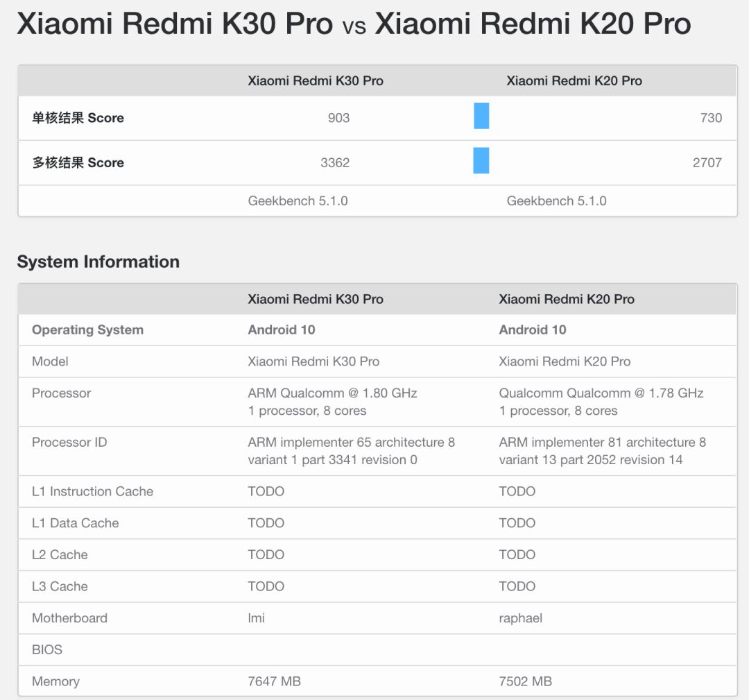The height and width of the screenshot is (700, 749).
Task: Click the K20 Pro header in the score table
Action: point(574,80)
